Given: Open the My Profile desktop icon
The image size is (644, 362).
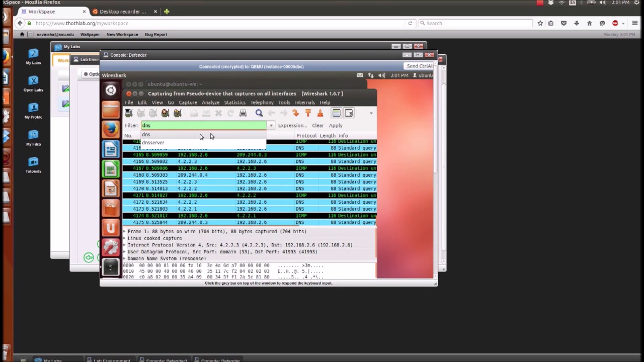Looking at the screenshot, I should (x=33, y=111).
